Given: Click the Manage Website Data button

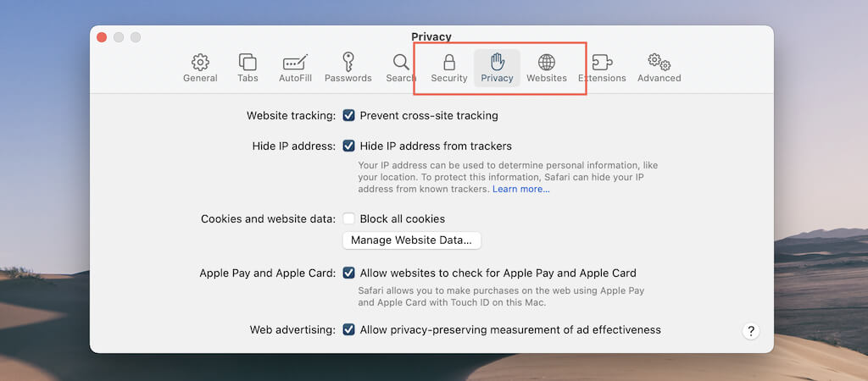Looking at the screenshot, I should point(412,240).
